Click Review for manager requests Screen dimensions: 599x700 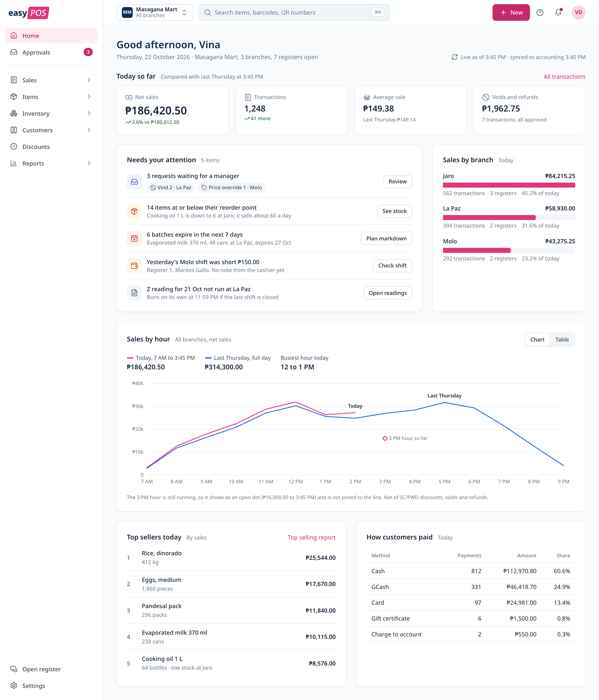[x=397, y=182]
